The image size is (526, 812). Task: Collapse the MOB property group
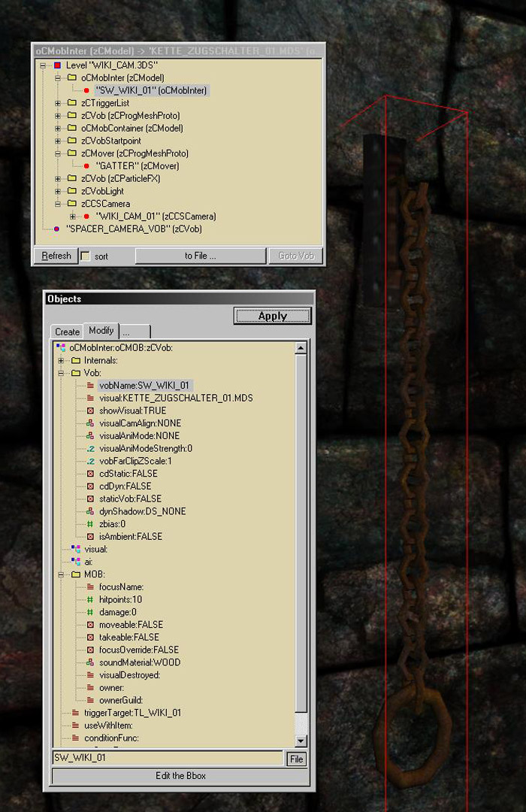coord(62,574)
